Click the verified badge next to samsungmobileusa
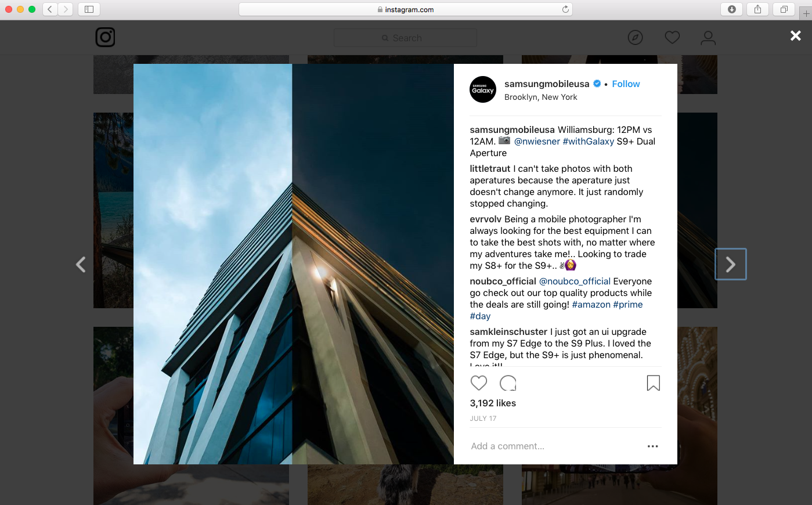The width and height of the screenshot is (812, 505). pyautogui.click(x=597, y=84)
